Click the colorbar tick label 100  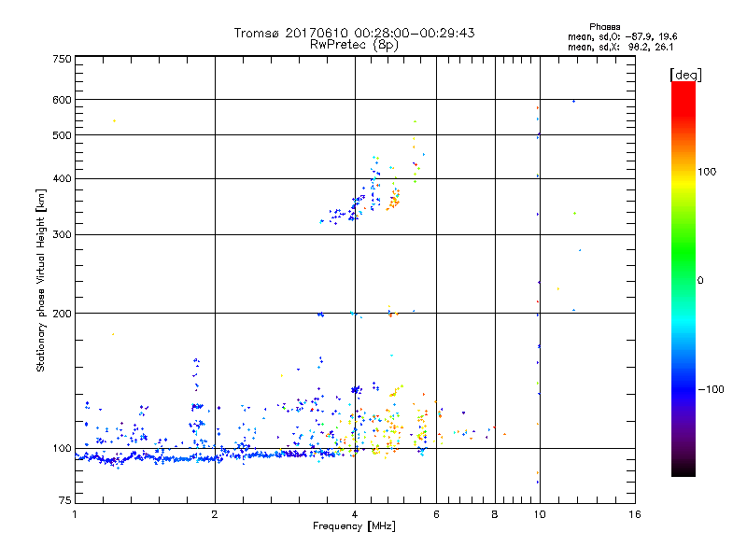(709, 172)
